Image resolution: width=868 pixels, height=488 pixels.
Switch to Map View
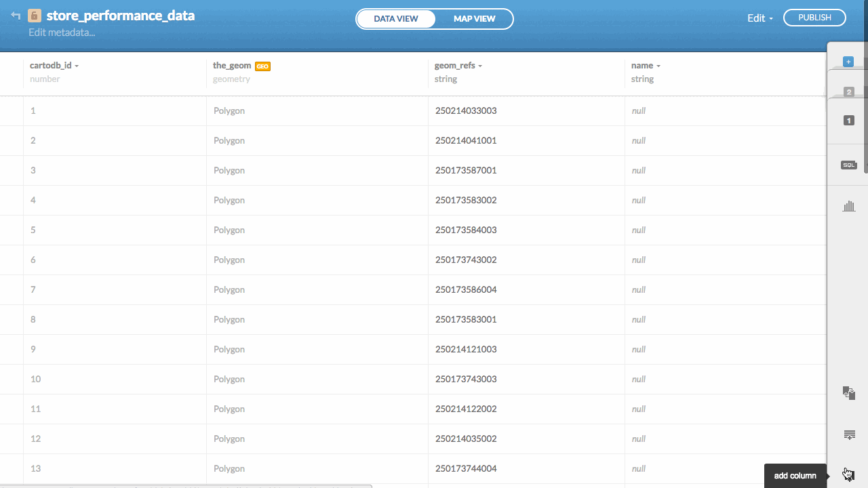tap(474, 19)
